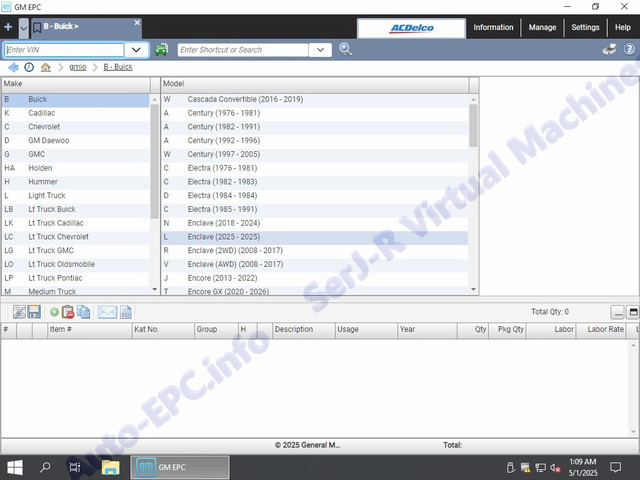The height and width of the screenshot is (480, 640).
Task: Close the B - Buick tab
Action: click(x=137, y=23)
